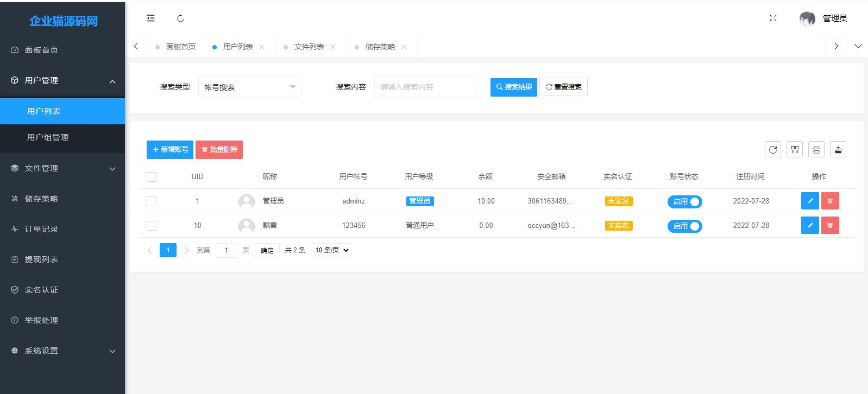
Task: Export the user table data
Action: [838, 150]
